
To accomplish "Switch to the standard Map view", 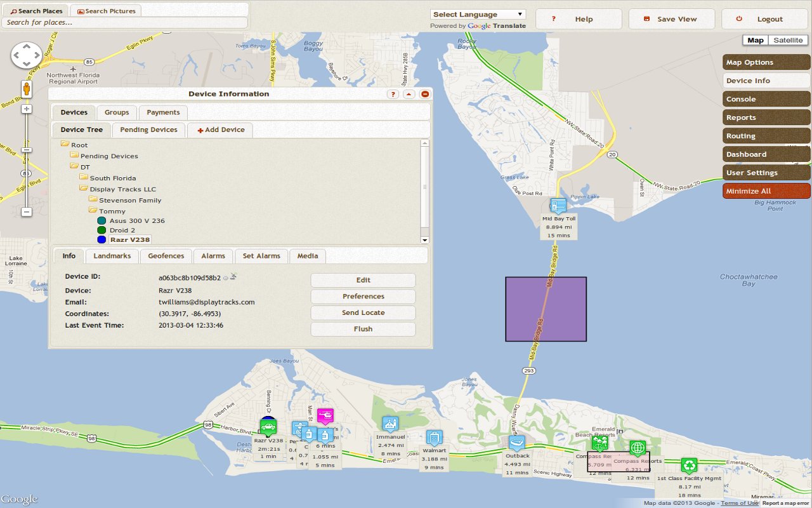I will (x=756, y=40).
